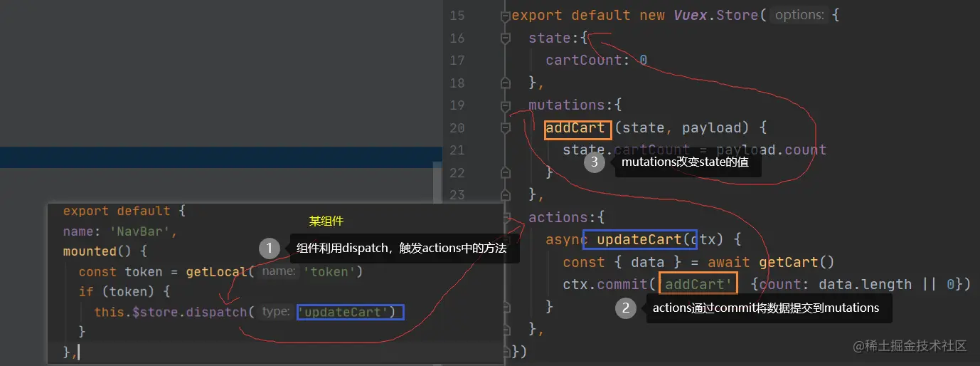This screenshot has height=366, width=980.
Task: Click the 'payload' parameter on line 20
Action: [712, 128]
